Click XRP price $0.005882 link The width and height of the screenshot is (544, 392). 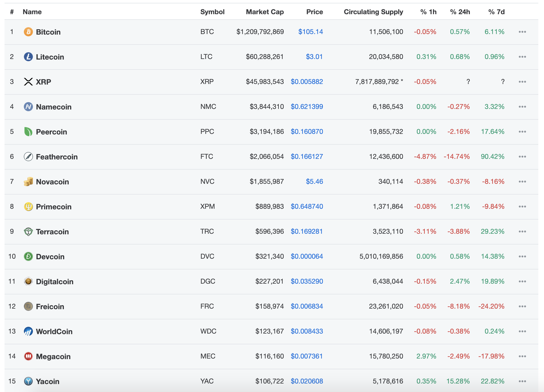pos(307,82)
